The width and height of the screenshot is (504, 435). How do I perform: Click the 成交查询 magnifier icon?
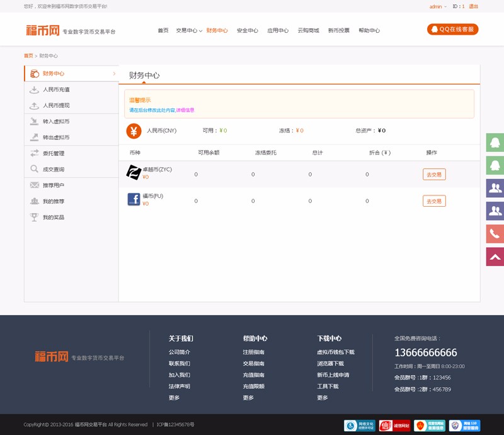(34, 170)
